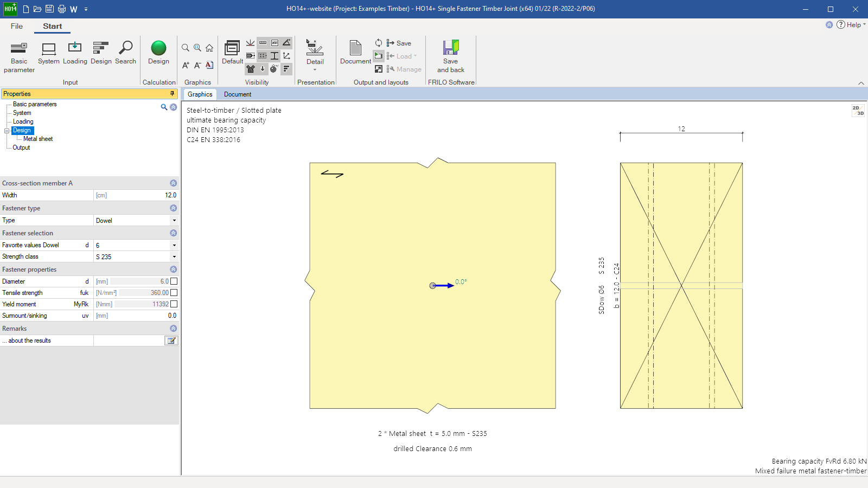Image resolution: width=868 pixels, height=488 pixels.
Task: Open the File menu
Action: click(17, 26)
